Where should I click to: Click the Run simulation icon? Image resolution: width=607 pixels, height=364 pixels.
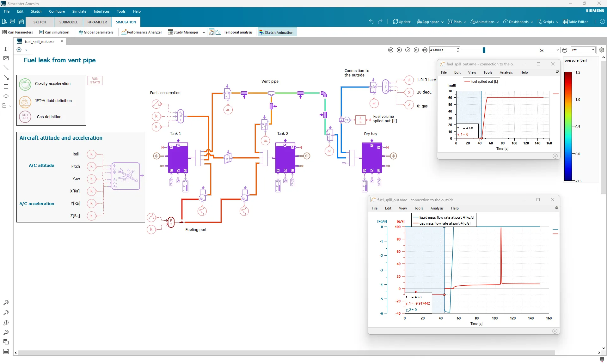pos(41,32)
